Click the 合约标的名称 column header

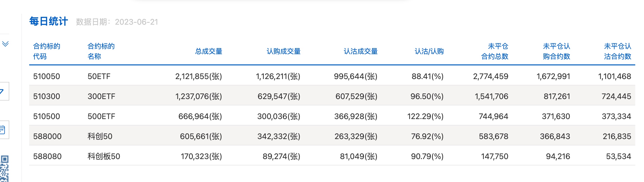[x=101, y=51]
